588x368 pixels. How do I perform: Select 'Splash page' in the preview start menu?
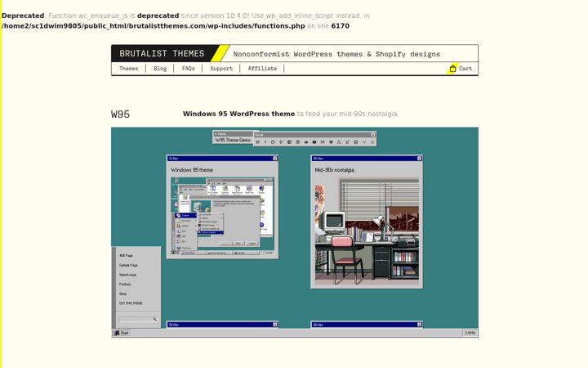(x=128, y=275)
